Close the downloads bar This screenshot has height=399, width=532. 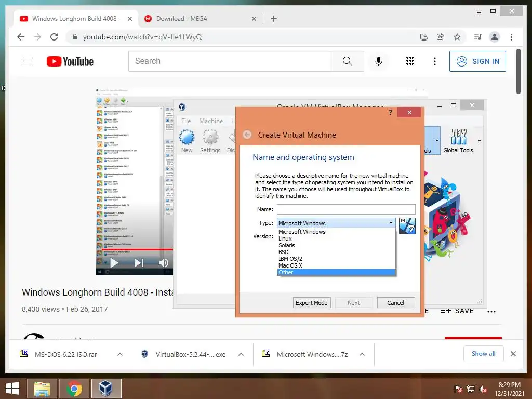513,354
